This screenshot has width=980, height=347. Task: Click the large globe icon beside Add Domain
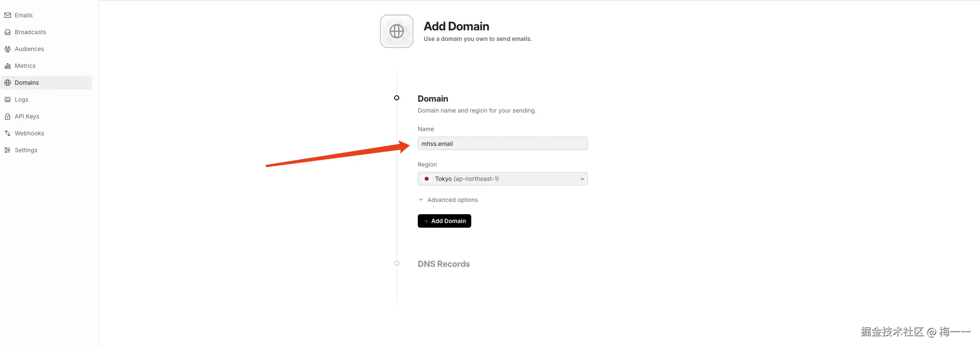pyautogui.click(x=397, y=31)
